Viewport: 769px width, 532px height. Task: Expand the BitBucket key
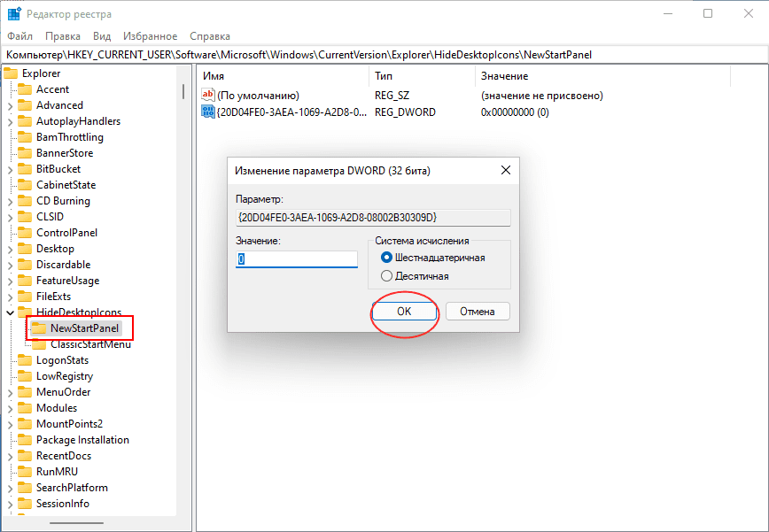(11, 169)
